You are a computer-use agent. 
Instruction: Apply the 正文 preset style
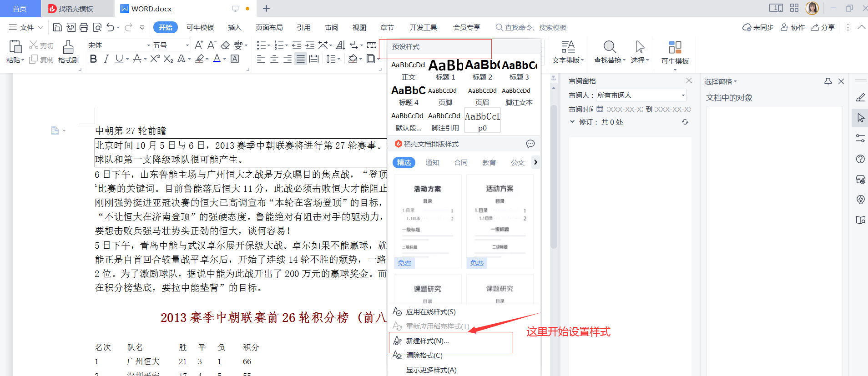pos(408,70)
